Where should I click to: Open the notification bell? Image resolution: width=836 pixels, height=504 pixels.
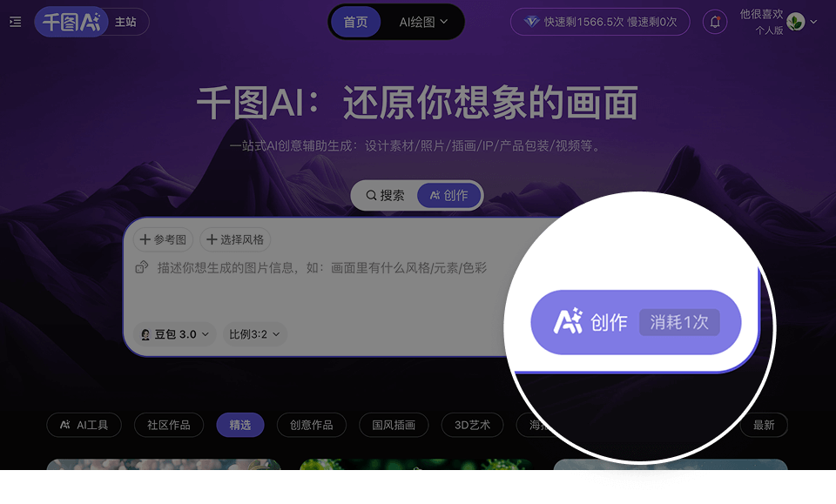(715, 22)
